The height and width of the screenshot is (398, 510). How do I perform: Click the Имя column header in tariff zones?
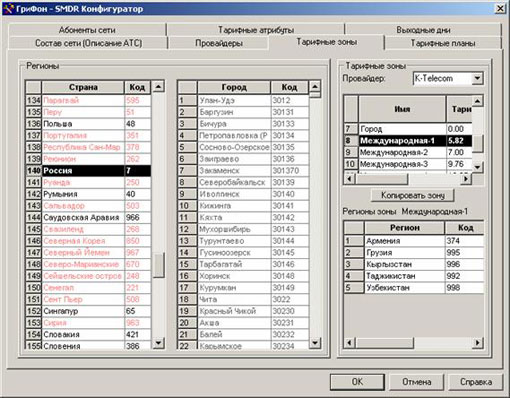tap(402, 109)
